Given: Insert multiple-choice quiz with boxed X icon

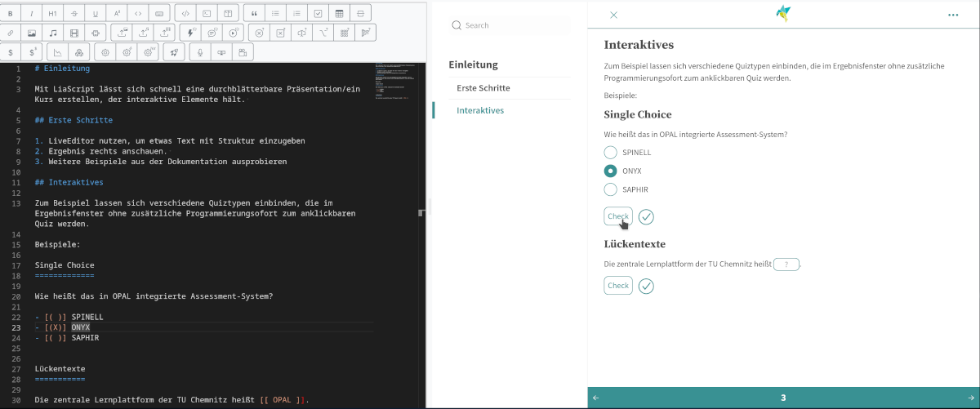Looking at the screenshot, I should [x=281, y=33].
